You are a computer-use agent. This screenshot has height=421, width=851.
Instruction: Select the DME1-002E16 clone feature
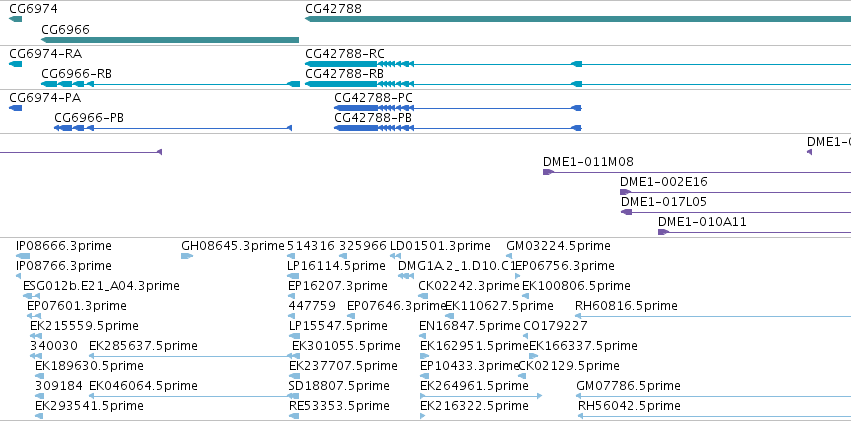point(735,192)
